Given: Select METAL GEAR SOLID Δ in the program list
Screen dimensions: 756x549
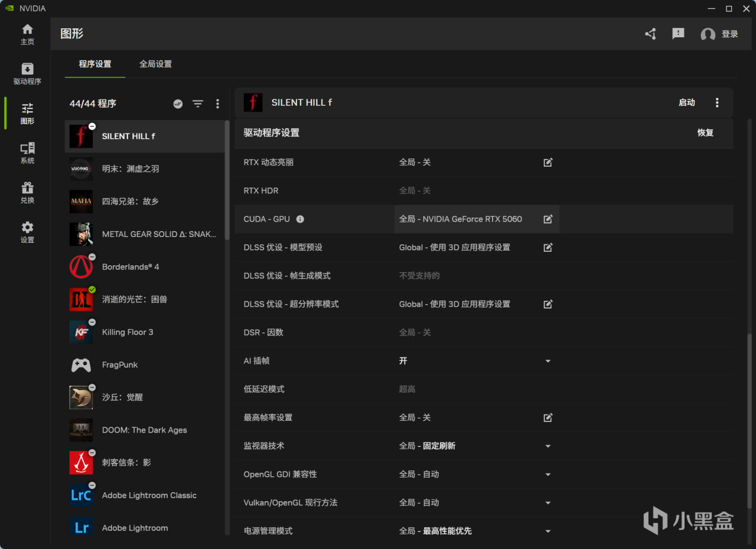Looking at the screenshot, I should point(145,234).
